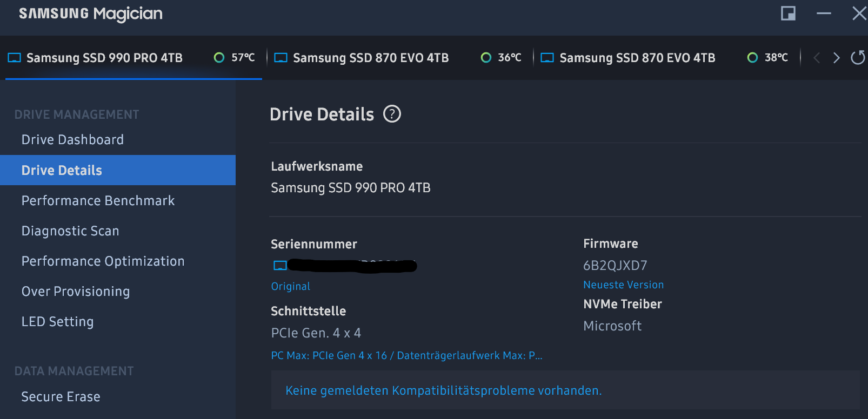Click the PC Max PCIe Gen link
Screen dimensions: 868x419
pyautogui.click(x=406, y=355)
